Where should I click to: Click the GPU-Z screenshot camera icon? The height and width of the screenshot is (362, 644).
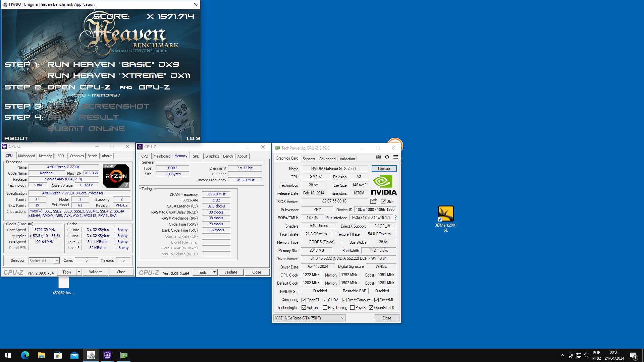[378, 157]
